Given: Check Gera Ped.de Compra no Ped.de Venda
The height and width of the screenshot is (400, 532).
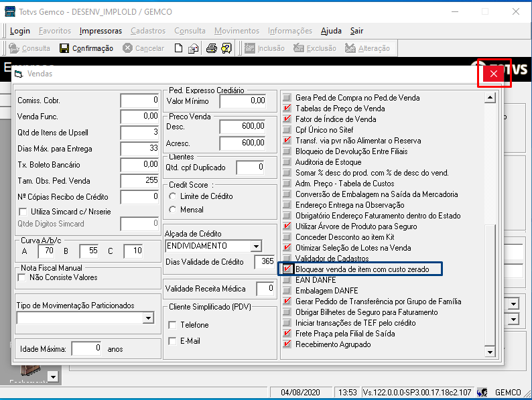Looking at the screenshot, I should tap(287, 98).
